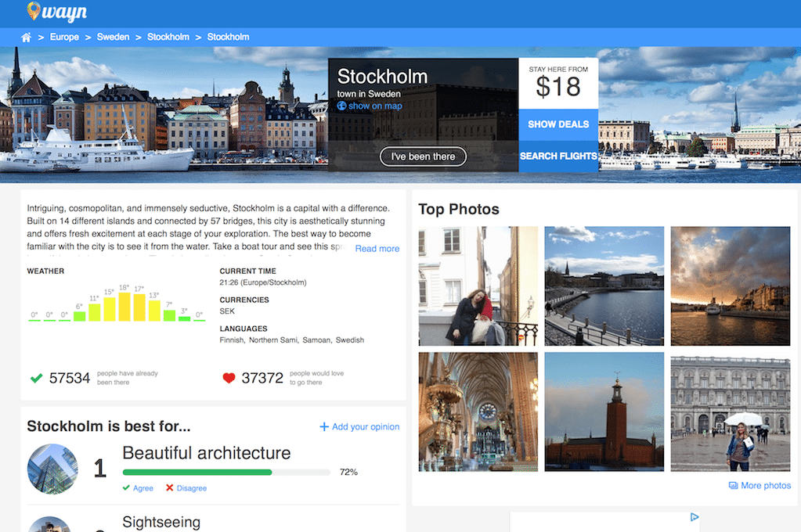Click the globe icon beside show on map
This screenshot has width=801, height=532.
click(x=341, y=106)
